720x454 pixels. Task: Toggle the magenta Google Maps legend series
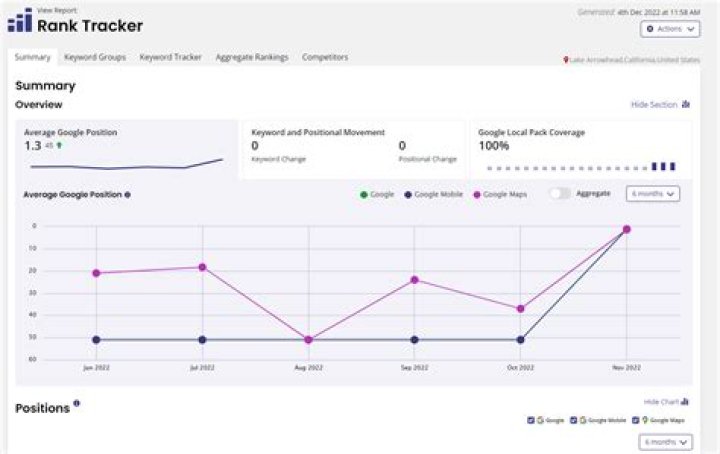click(x=500, y=195)
